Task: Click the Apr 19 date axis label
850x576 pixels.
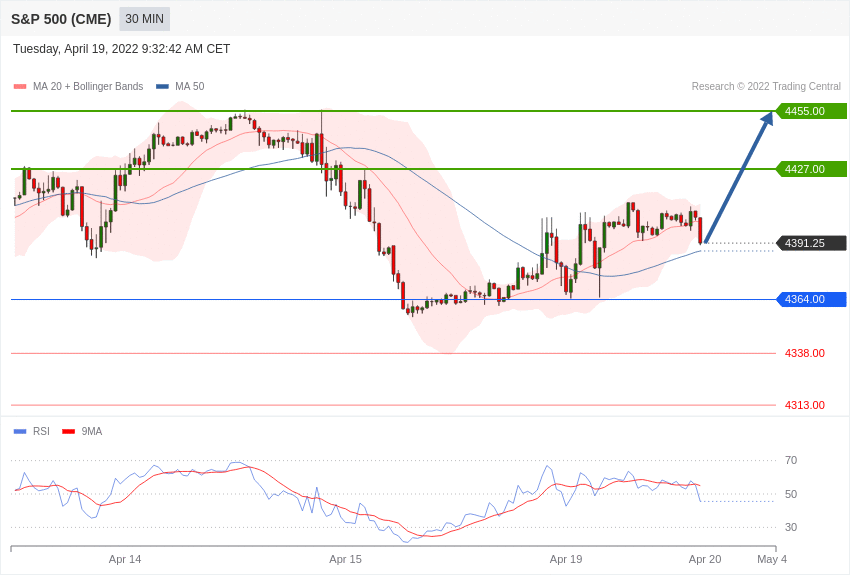Action: (x=566, y=559)
